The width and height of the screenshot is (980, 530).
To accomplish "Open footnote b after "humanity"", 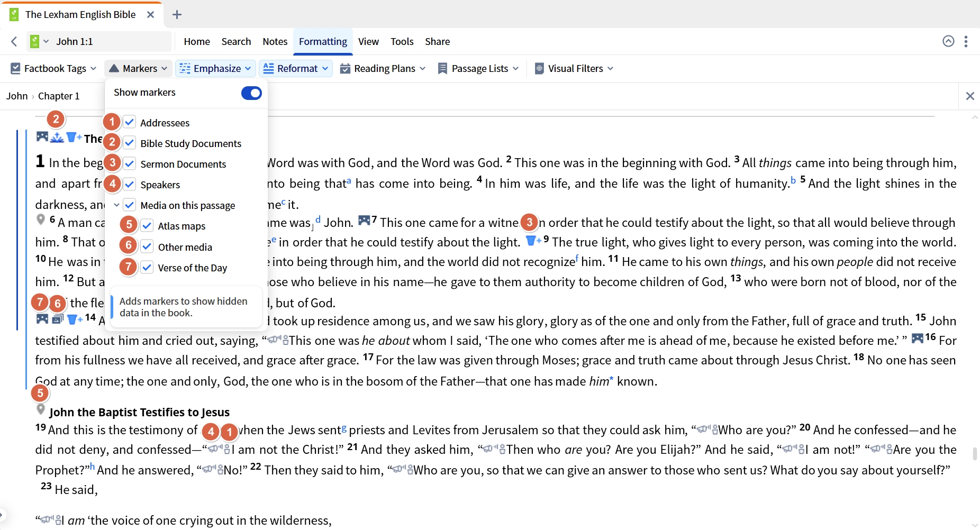I will [x=793, y=180].
